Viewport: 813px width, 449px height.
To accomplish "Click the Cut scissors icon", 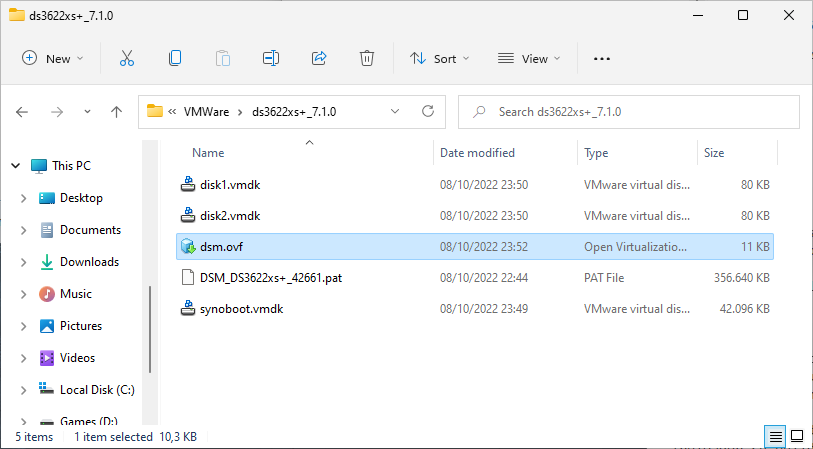I will (x=127, y=58).
